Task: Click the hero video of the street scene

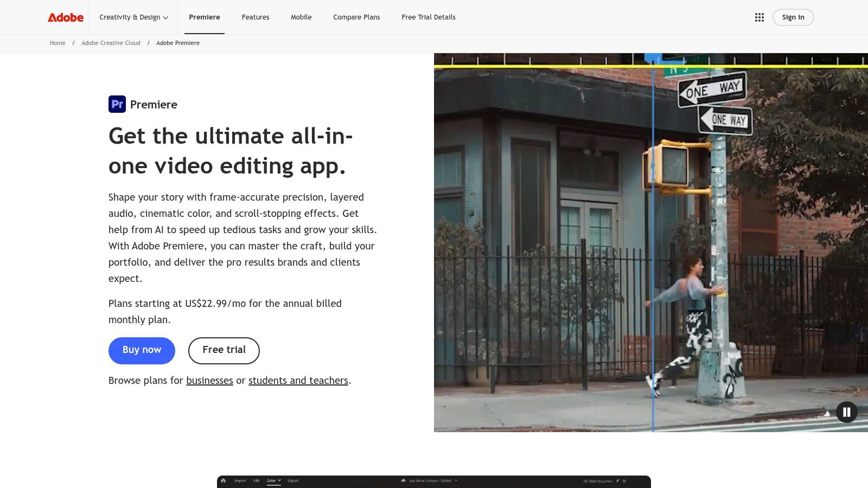Action: tap(651, 242)
